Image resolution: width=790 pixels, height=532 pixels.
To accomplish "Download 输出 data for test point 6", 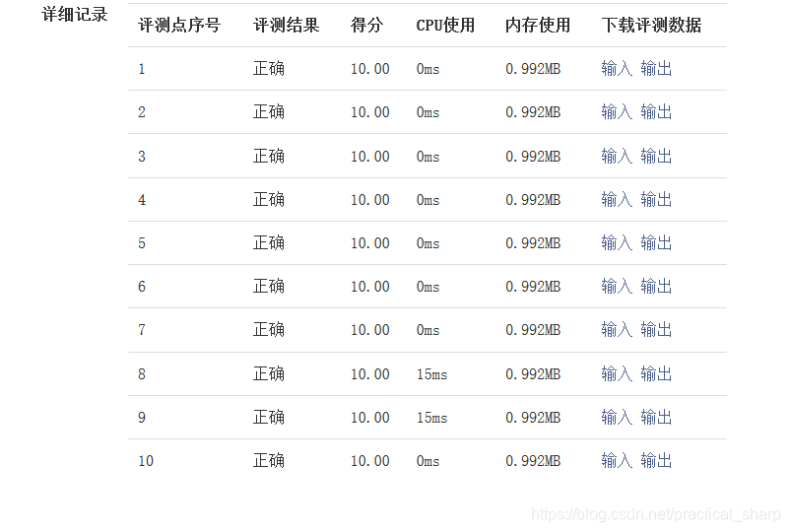I will pyautogui.click(x=656, y=286).
